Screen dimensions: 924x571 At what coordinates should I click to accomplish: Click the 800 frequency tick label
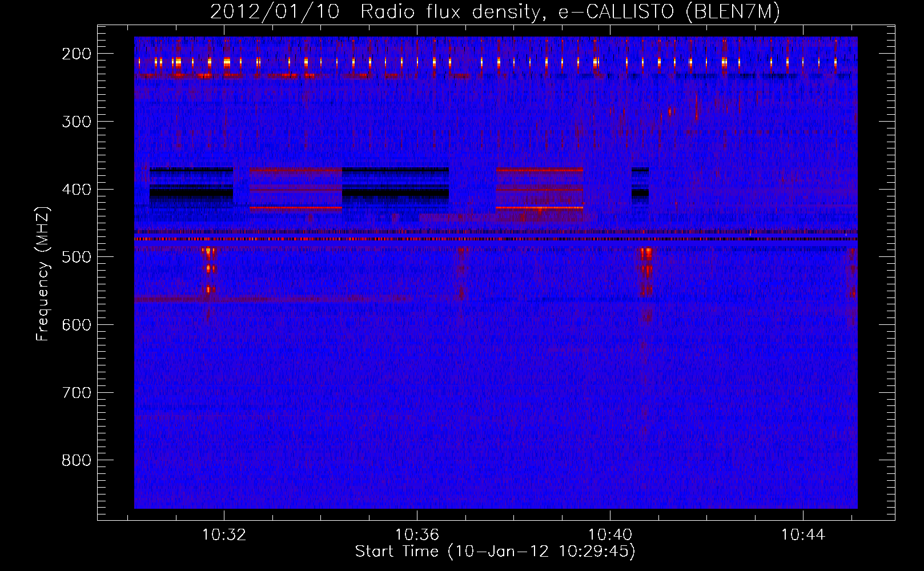[76, 460]
